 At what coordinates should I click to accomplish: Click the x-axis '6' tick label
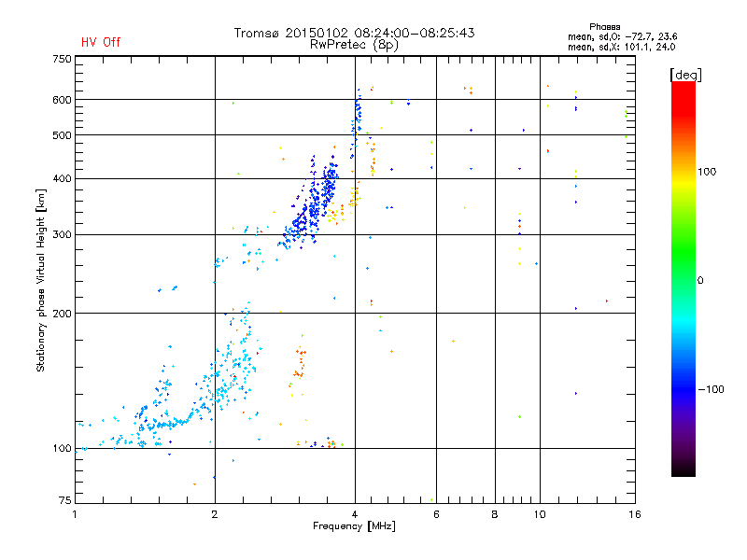click(x=436, y=514)
